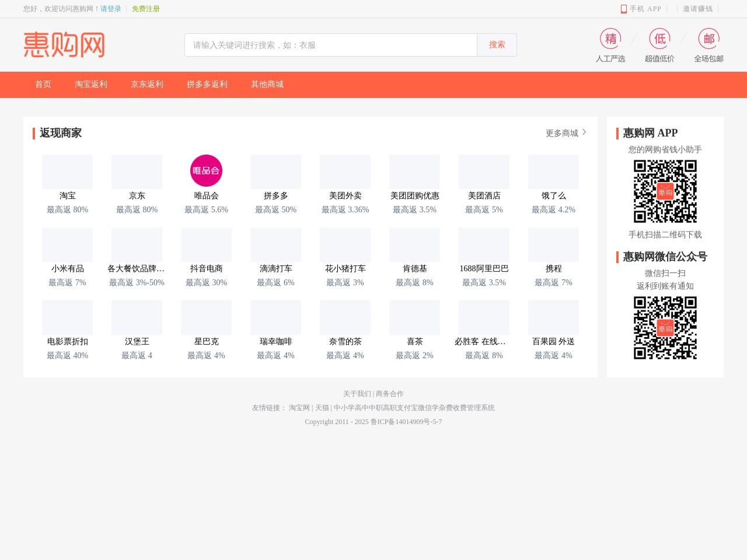Click the 美团酒店 merchant name

coord(484,195)
